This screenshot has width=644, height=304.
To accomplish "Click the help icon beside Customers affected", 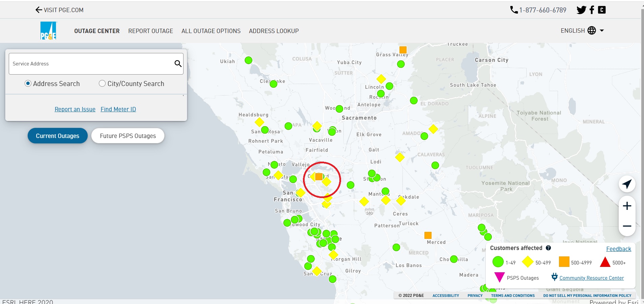I will 549,248.
